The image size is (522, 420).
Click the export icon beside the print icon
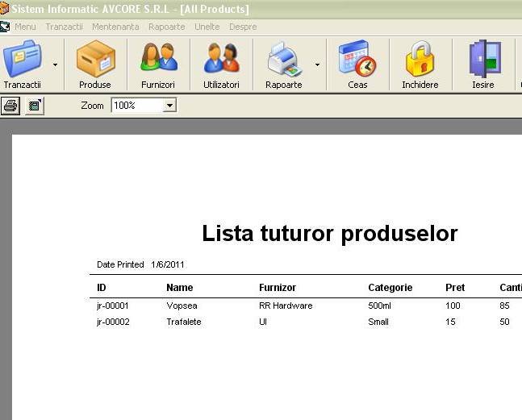coord(34,106)
